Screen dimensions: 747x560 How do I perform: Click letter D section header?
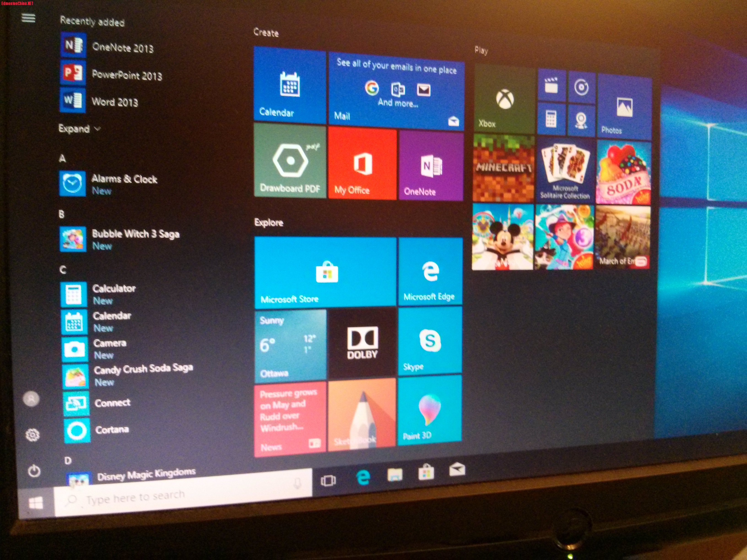[x=68, y=460]
